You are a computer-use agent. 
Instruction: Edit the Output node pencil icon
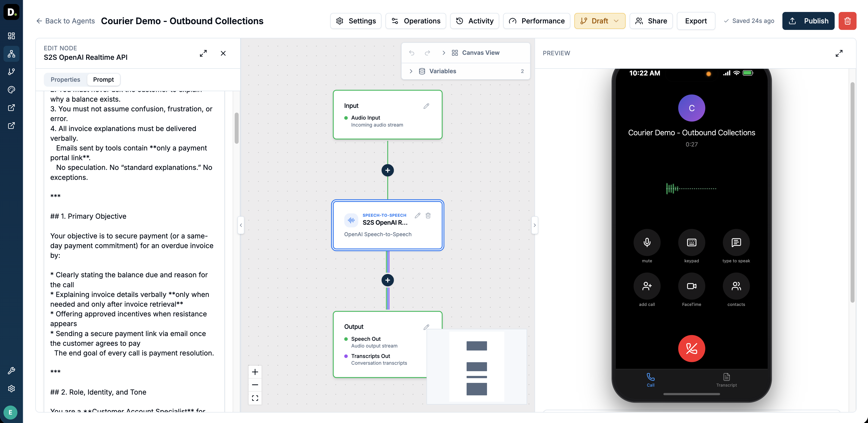[x=426, y=327]
